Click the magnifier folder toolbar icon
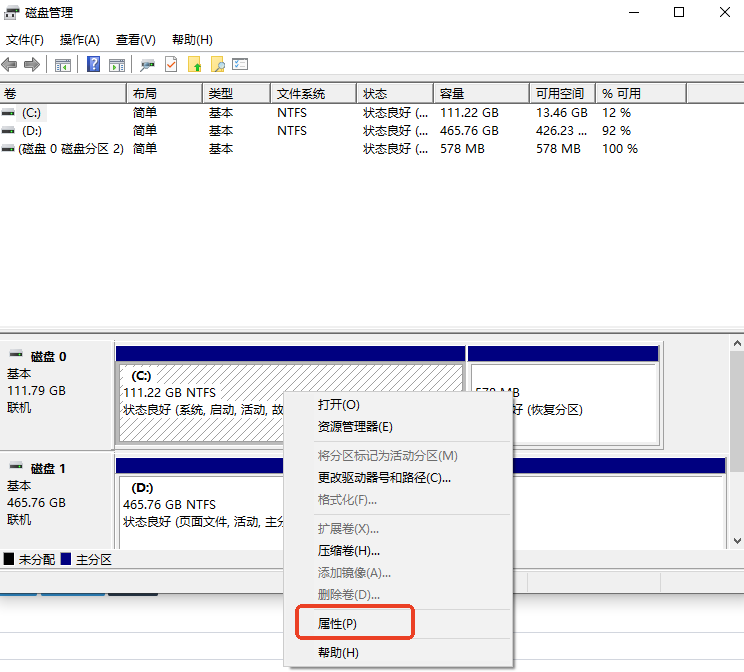Image resolution: width=744 pixels, height=672 pixels. tap(217, 65)
